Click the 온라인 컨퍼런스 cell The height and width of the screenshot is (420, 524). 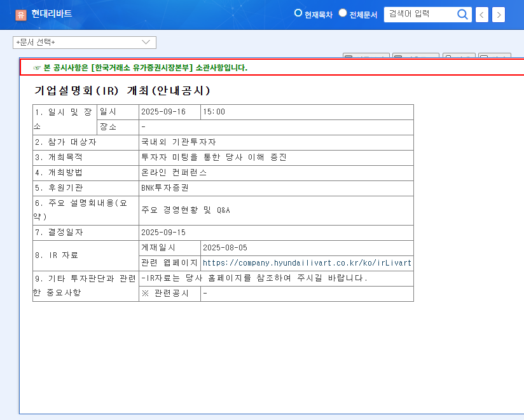coord(276,173)
